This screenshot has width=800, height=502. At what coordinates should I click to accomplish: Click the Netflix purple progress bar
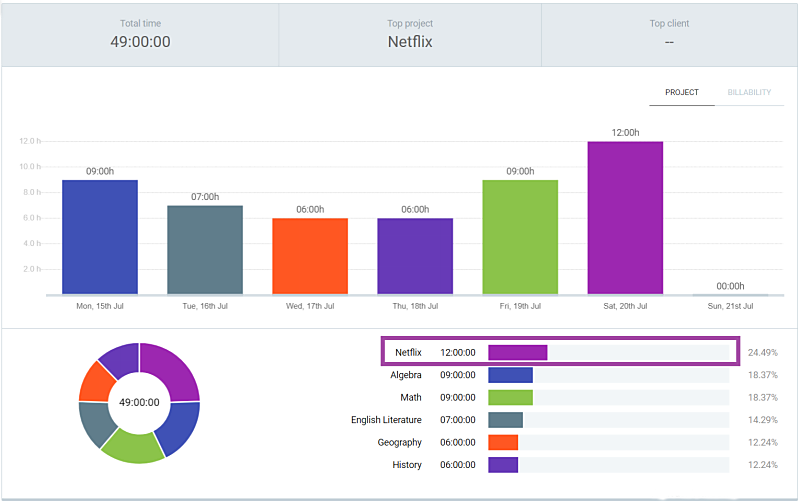[518, 353]
